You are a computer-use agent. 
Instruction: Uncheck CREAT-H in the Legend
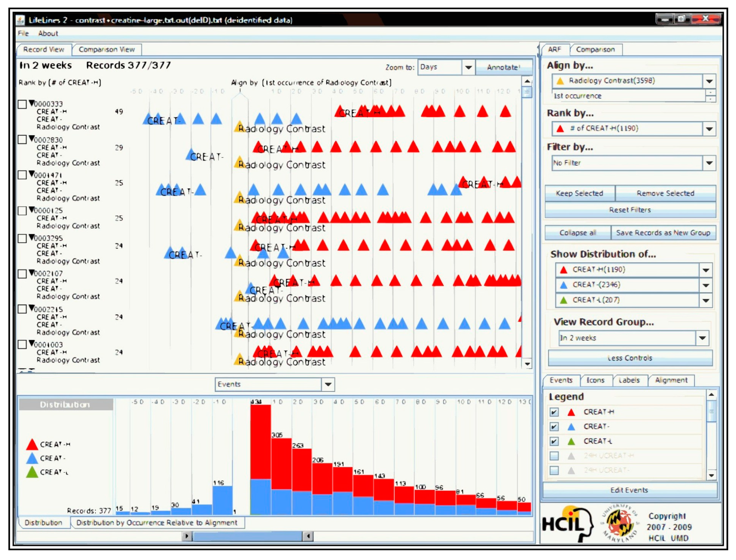554,412
